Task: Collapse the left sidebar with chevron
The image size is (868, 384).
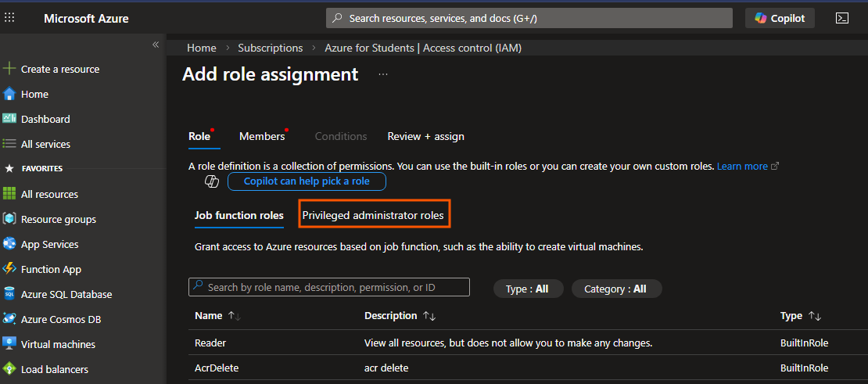Action: tap(155, 45)
